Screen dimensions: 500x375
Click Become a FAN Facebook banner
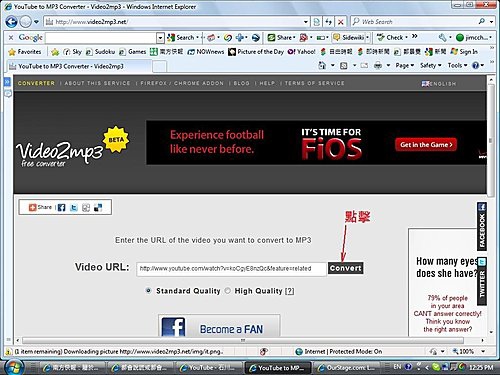[x=219, y=325]
